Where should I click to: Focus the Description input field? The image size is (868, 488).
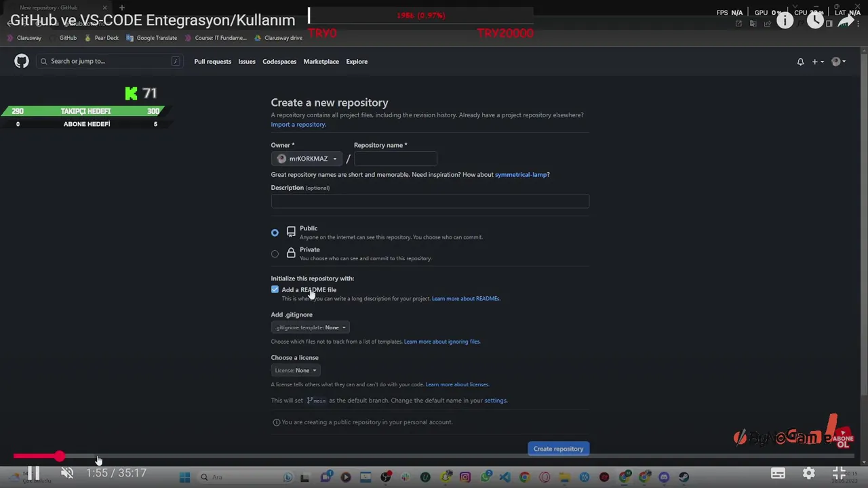point(430,201)
